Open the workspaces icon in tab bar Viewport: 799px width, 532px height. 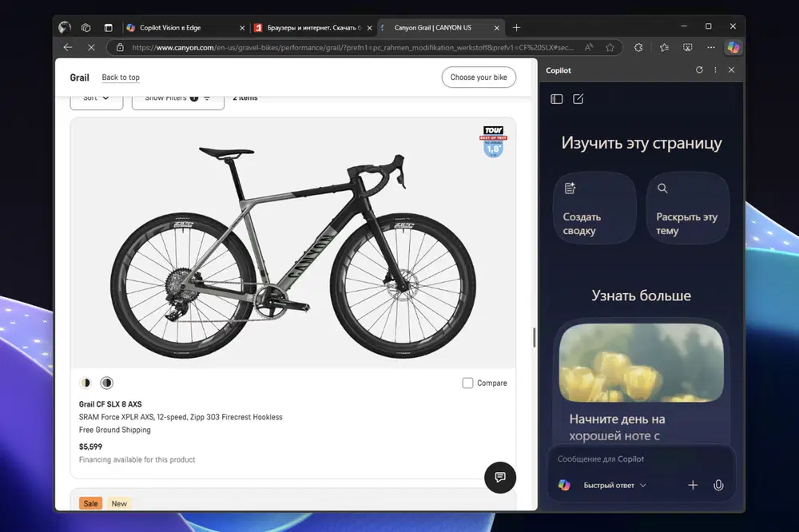point(86,27)
